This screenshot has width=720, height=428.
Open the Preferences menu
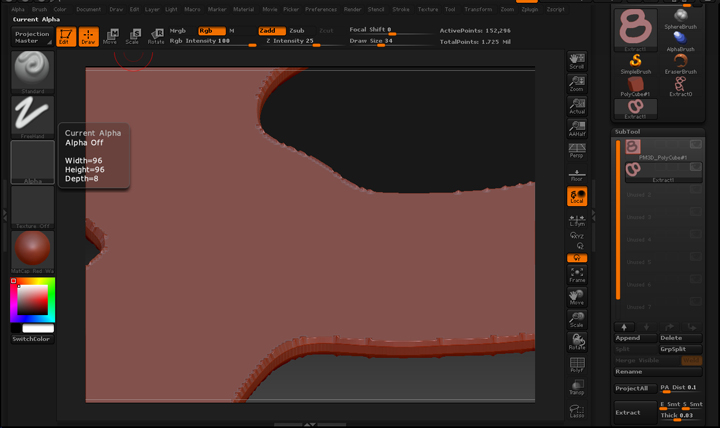[x=321, y=9]
